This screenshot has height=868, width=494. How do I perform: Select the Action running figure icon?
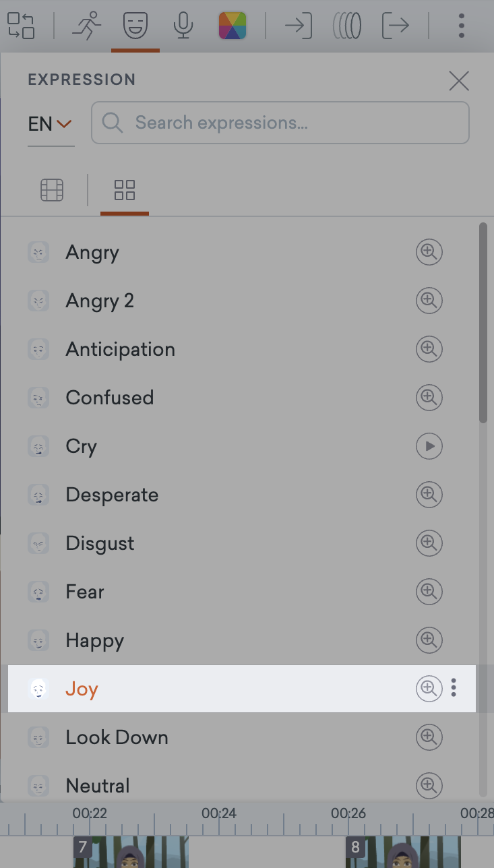pyautogui.click(x=88, y=26)
